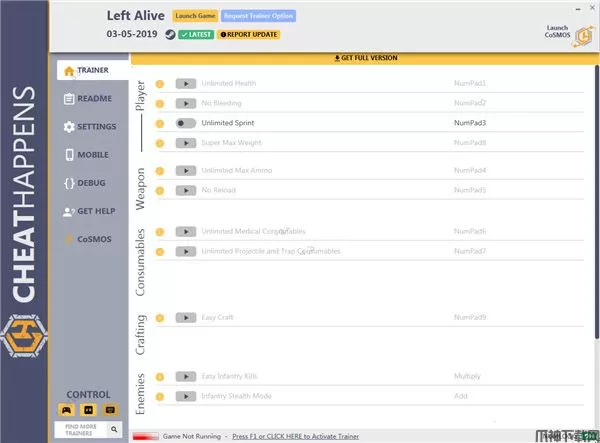Screen dimensions: 600x443
Task: Click the orange info dot for No Bleeding
Action: 160,104
